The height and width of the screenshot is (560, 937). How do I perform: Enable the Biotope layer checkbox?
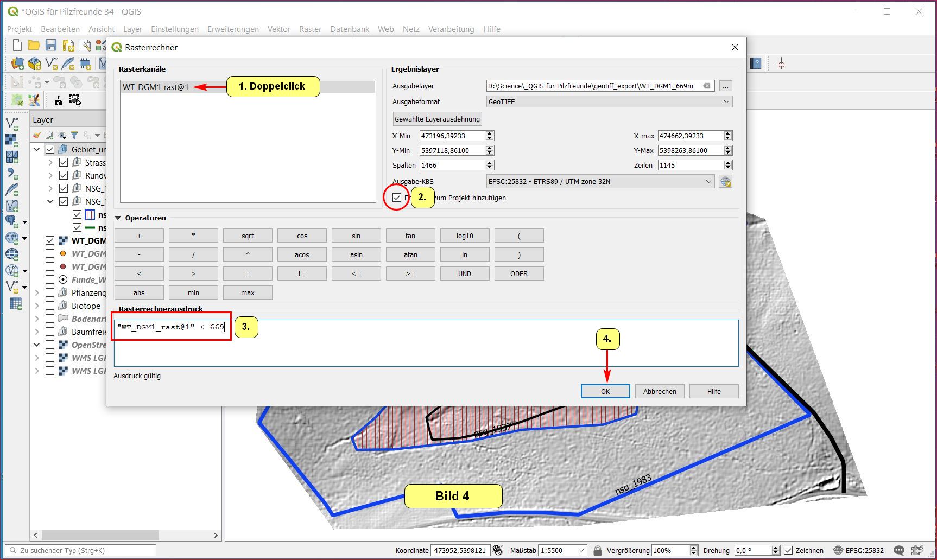pyautogui.click(x=50, y=306)
